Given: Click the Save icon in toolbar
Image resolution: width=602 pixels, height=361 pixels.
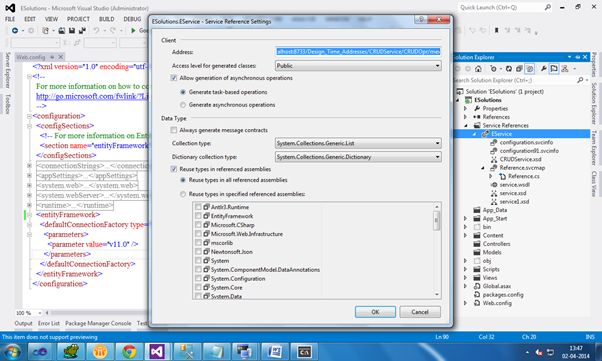Looking at the screenshot, I should coord(72,30).
